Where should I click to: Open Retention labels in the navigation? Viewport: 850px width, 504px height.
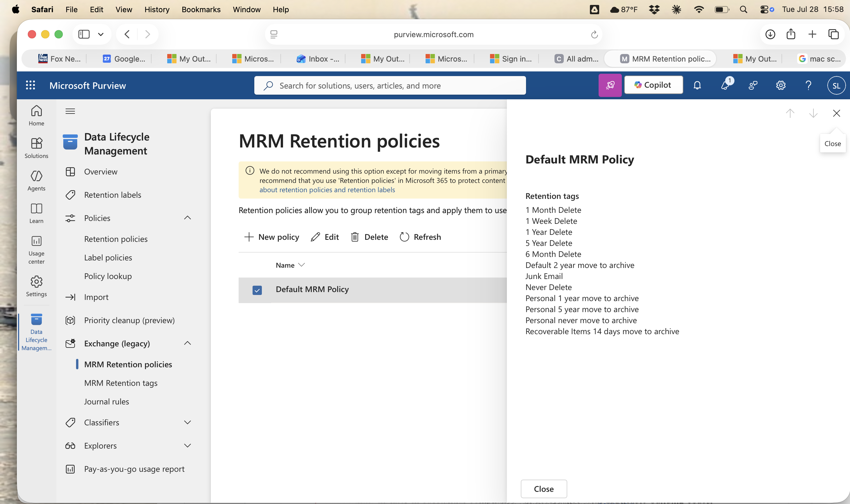(112, 195)
